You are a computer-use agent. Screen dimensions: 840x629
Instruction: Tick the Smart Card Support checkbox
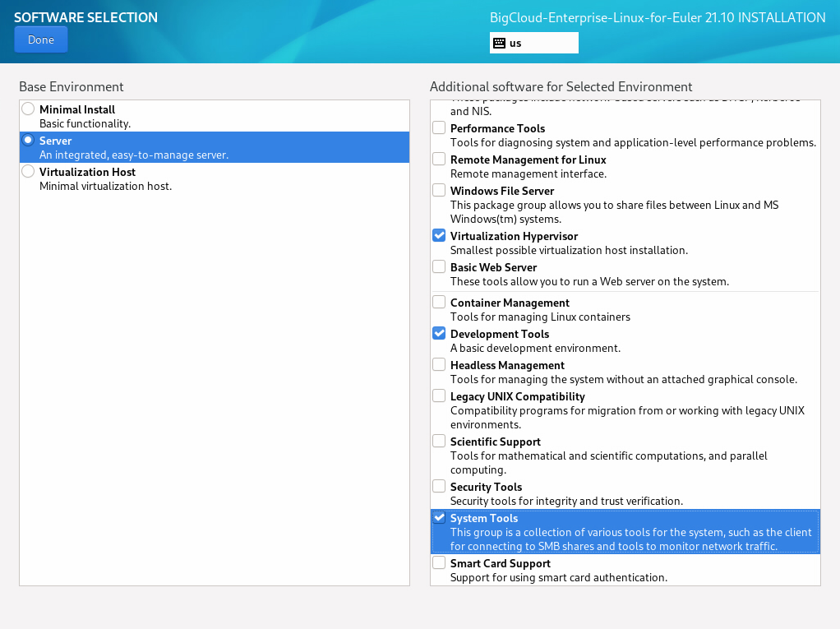pos(439,562)
